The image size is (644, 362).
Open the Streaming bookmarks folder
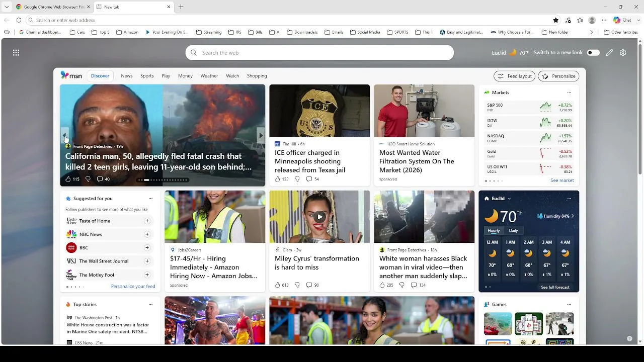coord(209,32)
